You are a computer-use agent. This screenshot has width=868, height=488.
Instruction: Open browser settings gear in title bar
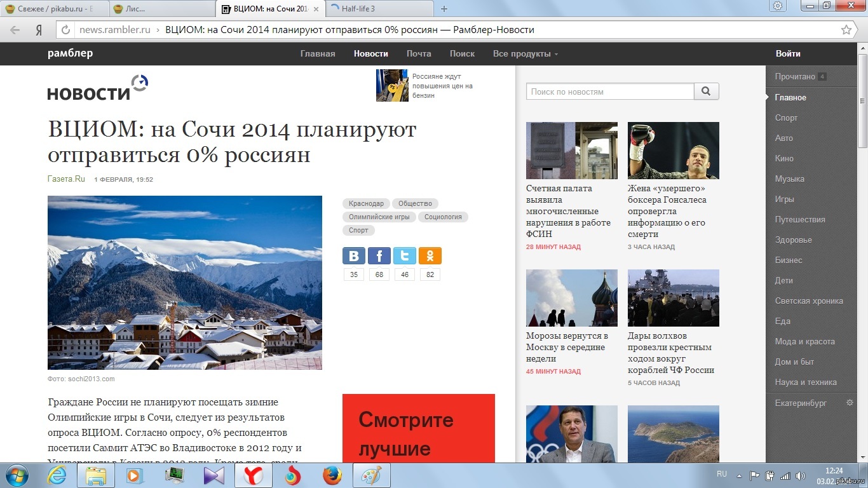[x=778, y=6]
